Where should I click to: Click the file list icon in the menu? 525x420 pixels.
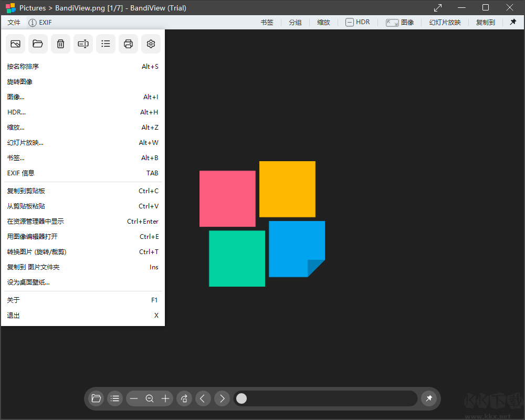pyautogui.click(x=106, y=44)
